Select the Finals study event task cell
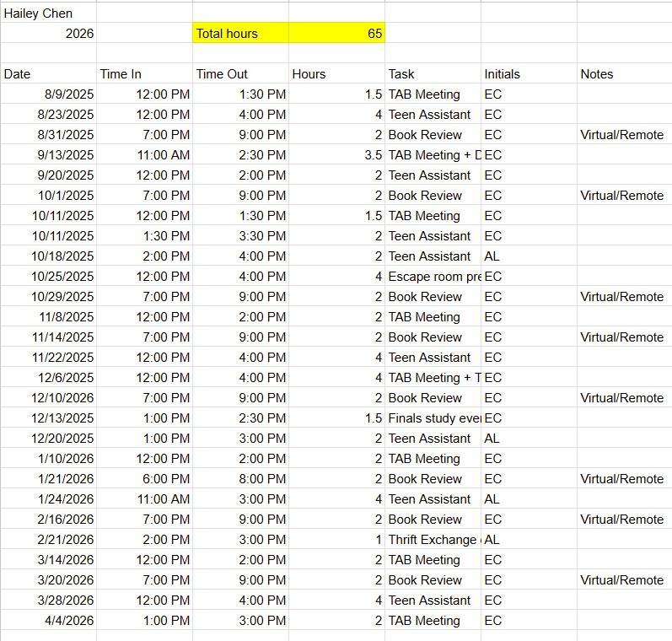Image resolution: width=672 pixels, height=641 pixels. [433, 418]
